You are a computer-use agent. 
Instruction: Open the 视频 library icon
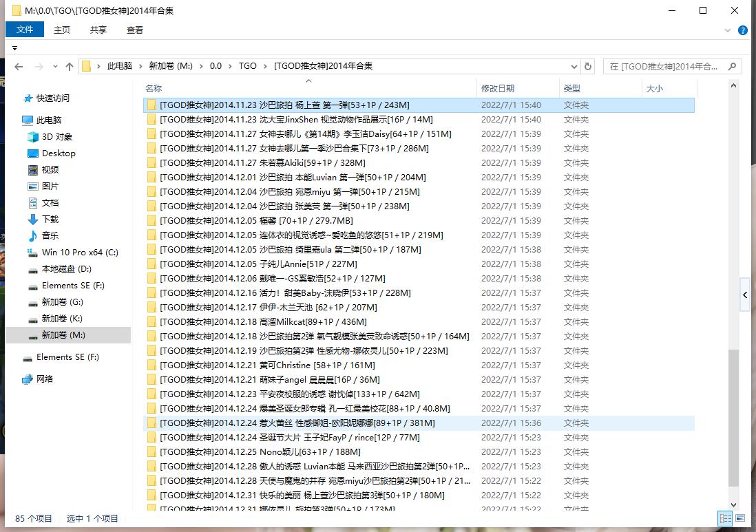(33, 169)
